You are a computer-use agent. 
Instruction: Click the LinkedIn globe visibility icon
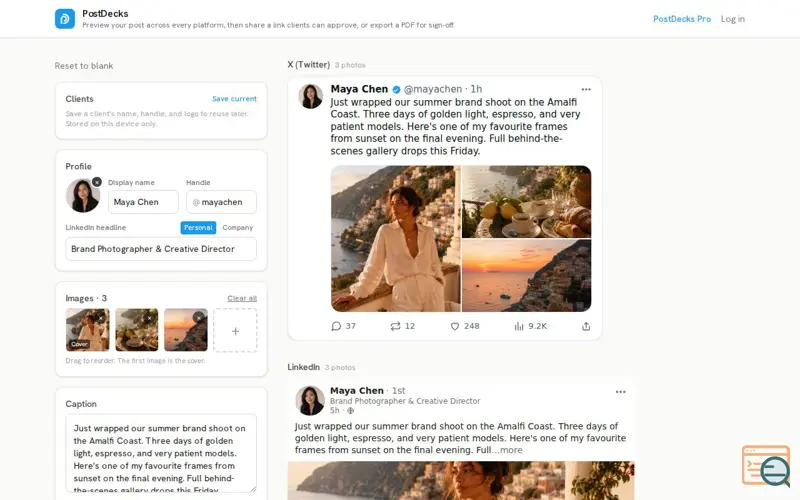(351, 411)
